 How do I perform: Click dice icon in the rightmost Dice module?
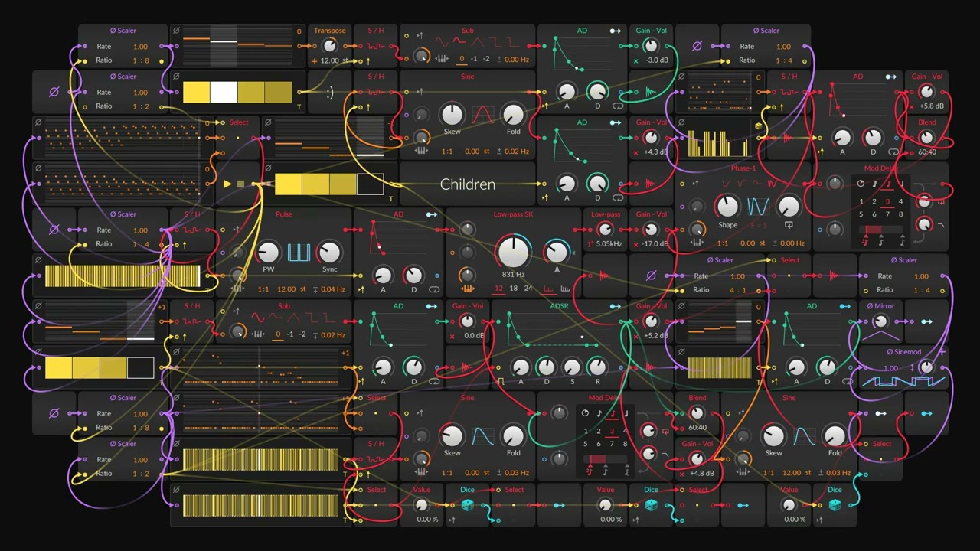click(835, 504)
